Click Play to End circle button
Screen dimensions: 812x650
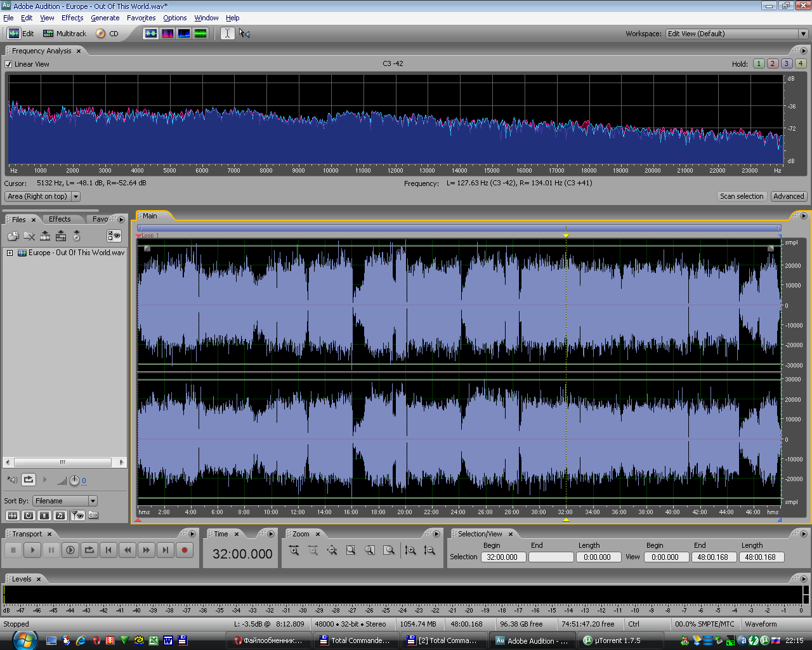(70, 550)
